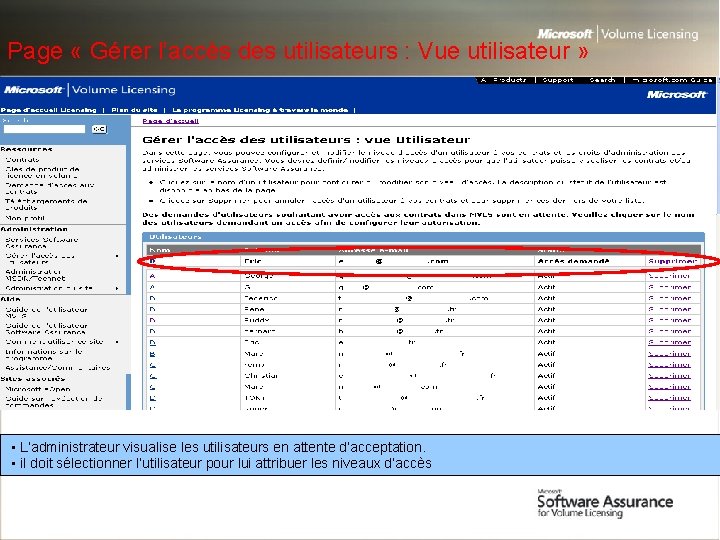Open Mon profil in the sidebar
This screenshot has height=540, width=720.
pos(25,218)
